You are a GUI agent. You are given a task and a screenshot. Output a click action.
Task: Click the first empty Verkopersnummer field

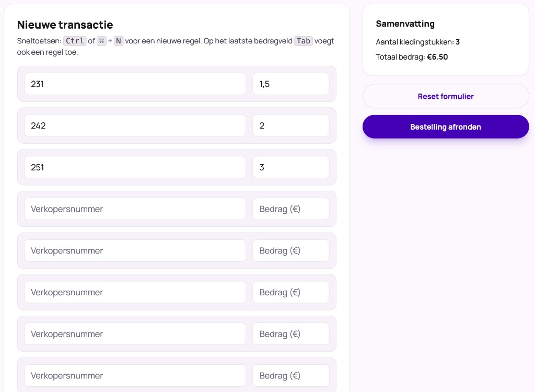pyautogui.click(x=135, y=209)
